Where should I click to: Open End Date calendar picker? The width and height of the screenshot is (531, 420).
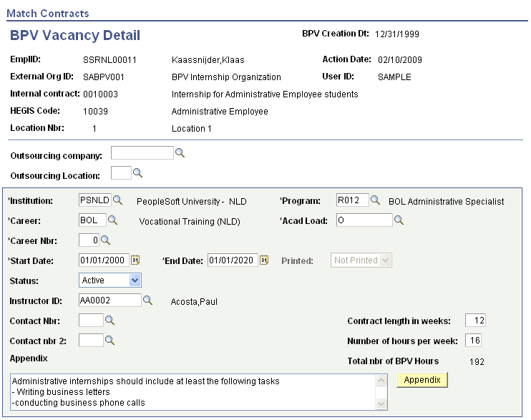tap(264, 260)
